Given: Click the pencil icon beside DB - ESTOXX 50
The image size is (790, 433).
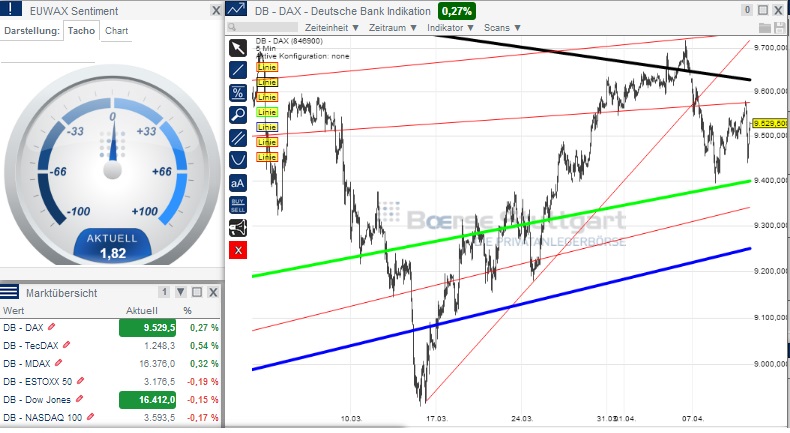Looking at the screenshot, I should pyautogui.click(x=80, y=381).
